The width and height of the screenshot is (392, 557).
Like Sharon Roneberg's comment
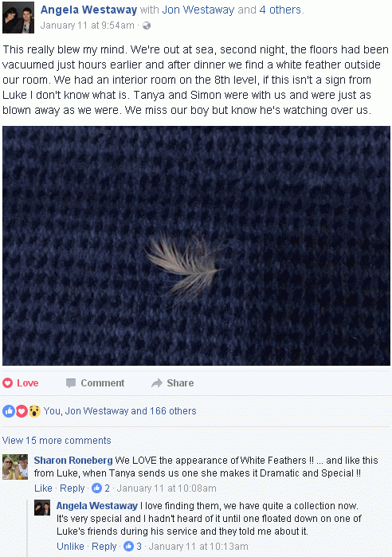click(43, 488)
